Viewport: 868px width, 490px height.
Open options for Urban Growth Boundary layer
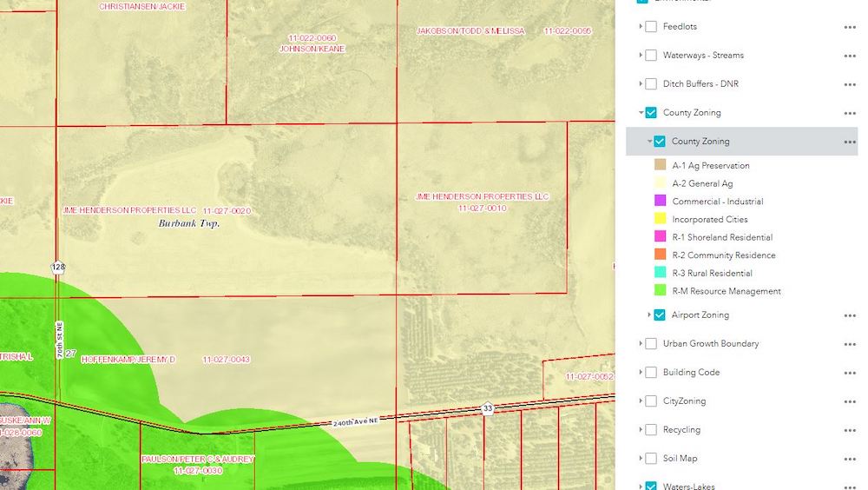click(850, 344)
